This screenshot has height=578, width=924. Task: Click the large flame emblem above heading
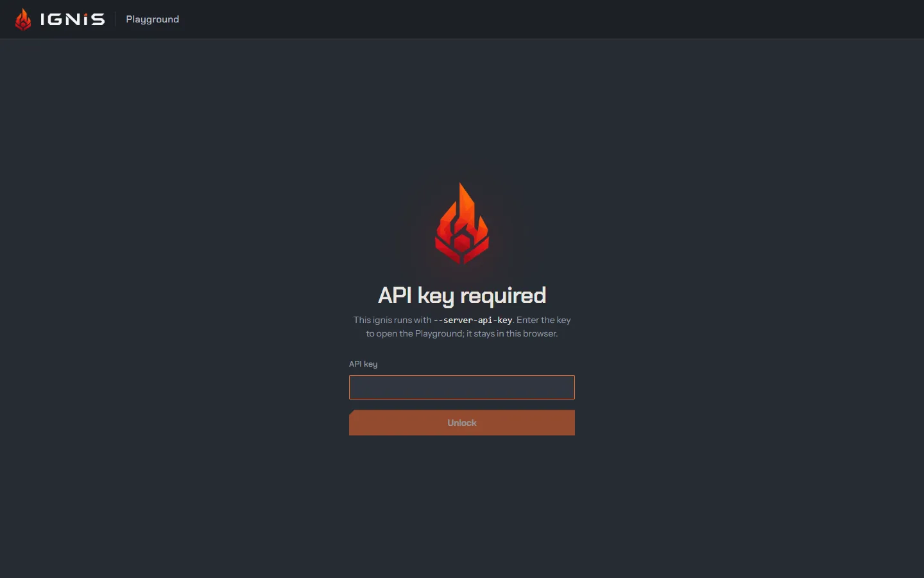point(462,224)
